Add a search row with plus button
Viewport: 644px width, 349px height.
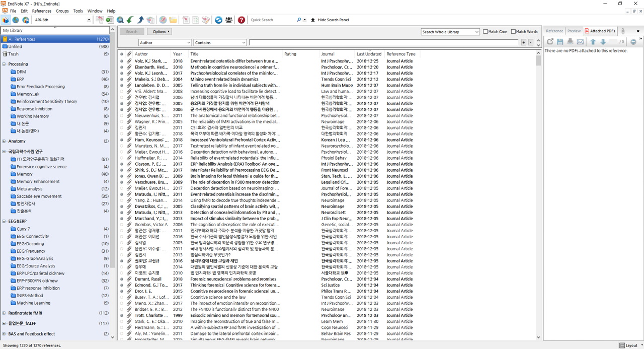pos(524,43)
